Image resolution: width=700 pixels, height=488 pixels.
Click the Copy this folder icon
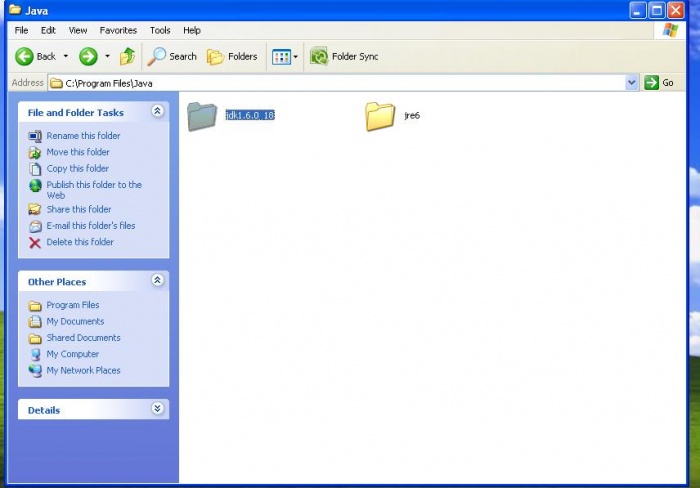point(35,169)
